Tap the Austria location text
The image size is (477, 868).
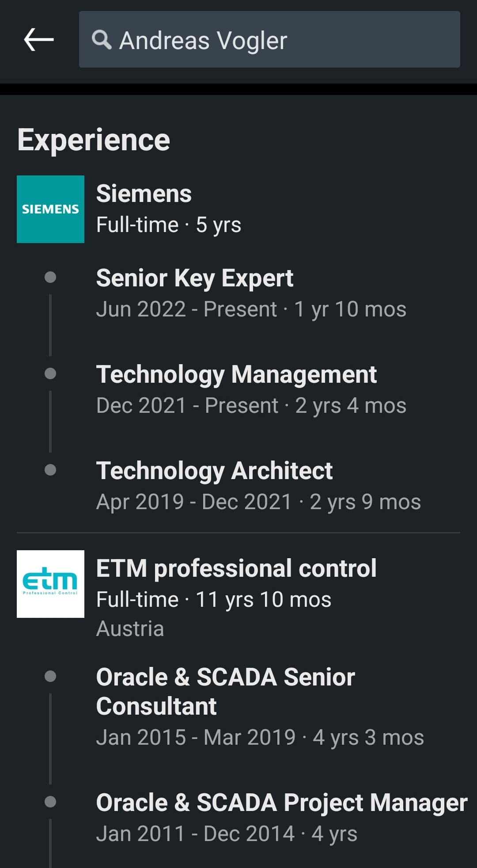coord(130,628)
